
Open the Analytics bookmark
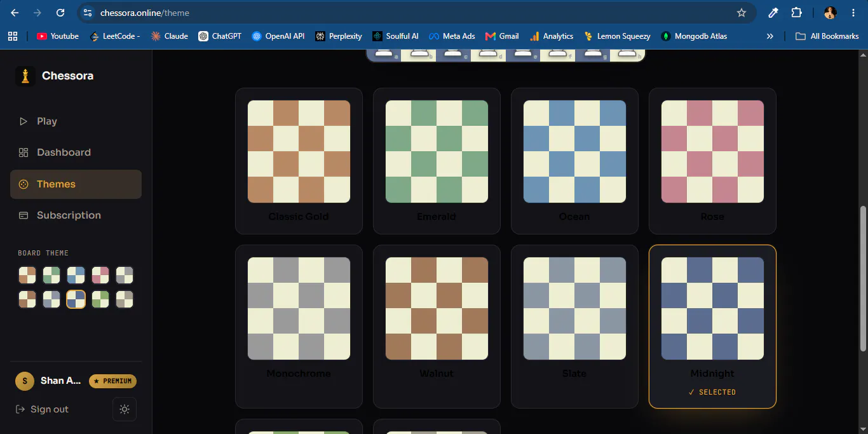[x=552, y=36]
